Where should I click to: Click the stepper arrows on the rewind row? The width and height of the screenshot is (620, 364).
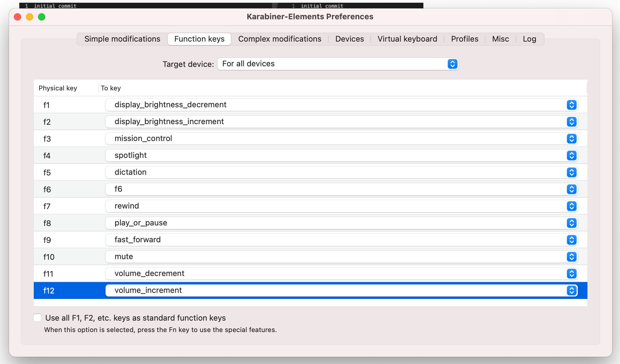[571, 206]
